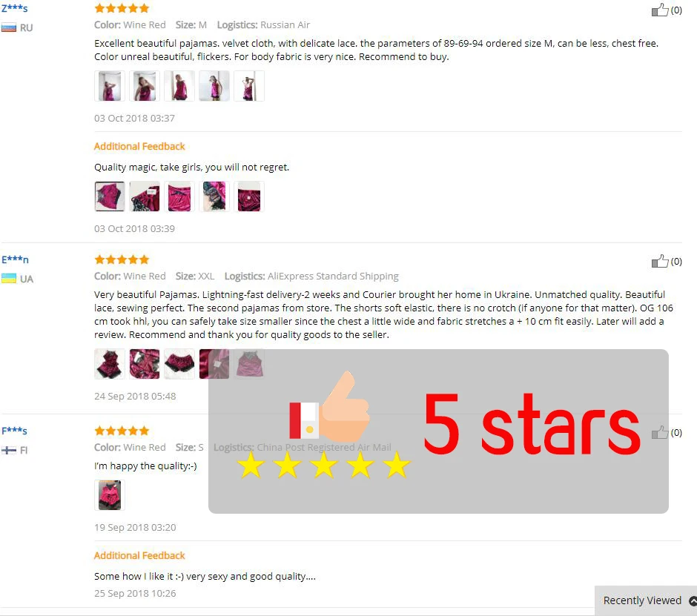Open first pajama photo in E***n review
Viewport: 697px width, 616px height.
109,364
